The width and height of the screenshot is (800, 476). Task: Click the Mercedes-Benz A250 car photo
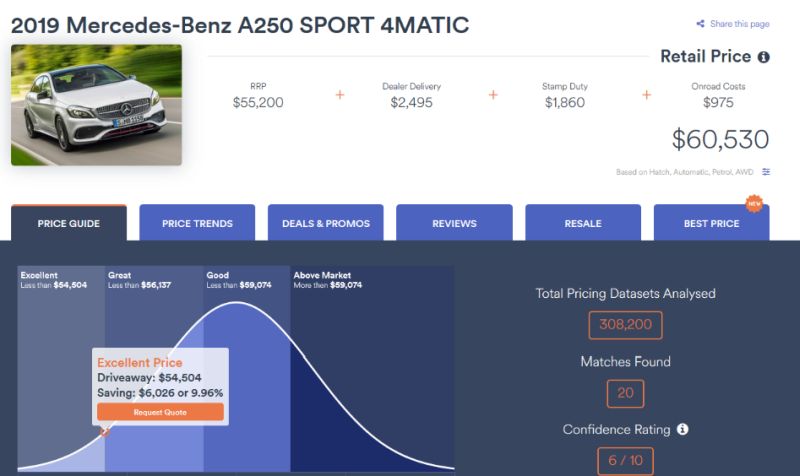click(96, 105)
